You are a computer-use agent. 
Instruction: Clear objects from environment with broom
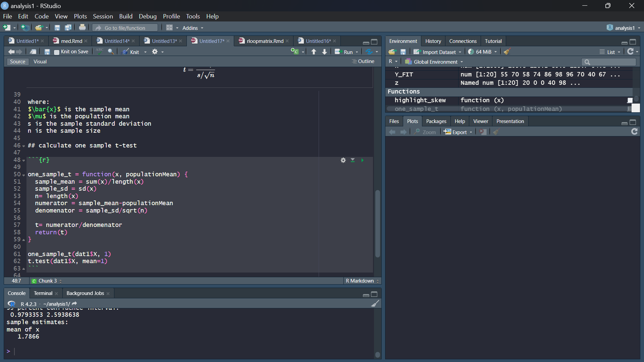tap(507, 52)
